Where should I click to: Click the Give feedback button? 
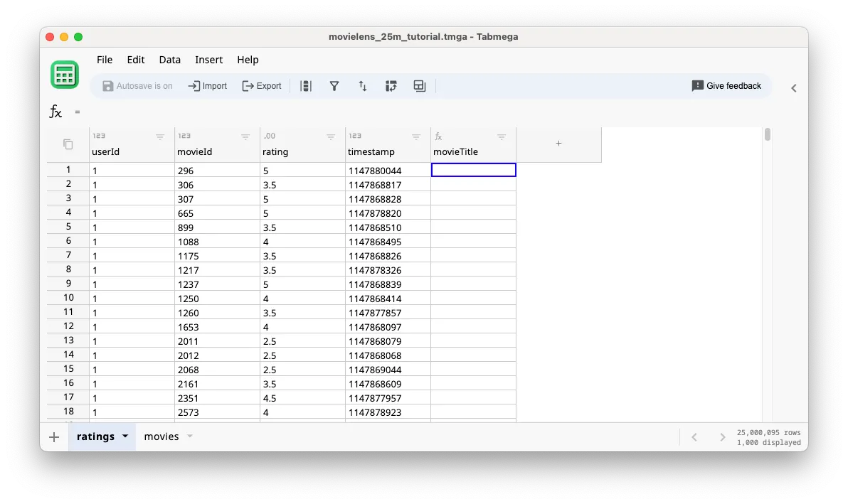(x=726, y=85)
